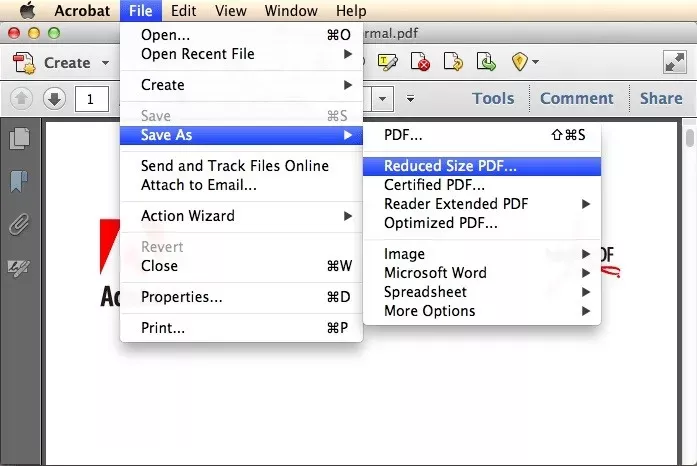Click the extract page icon with green arrow
697x466 pixels.
point(486,62)
